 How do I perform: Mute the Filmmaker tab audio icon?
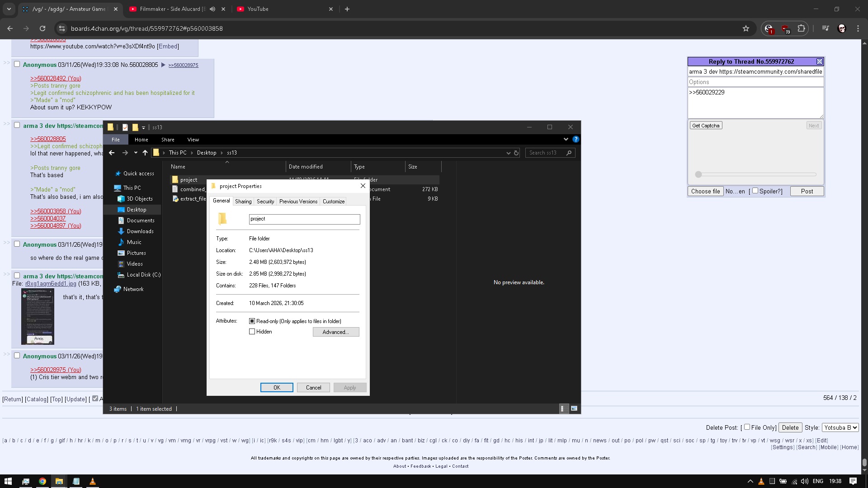(x=212, y=9)
